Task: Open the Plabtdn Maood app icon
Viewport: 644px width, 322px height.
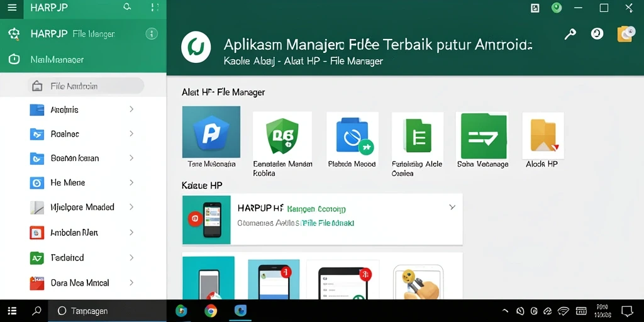Action: coord(352,135)
